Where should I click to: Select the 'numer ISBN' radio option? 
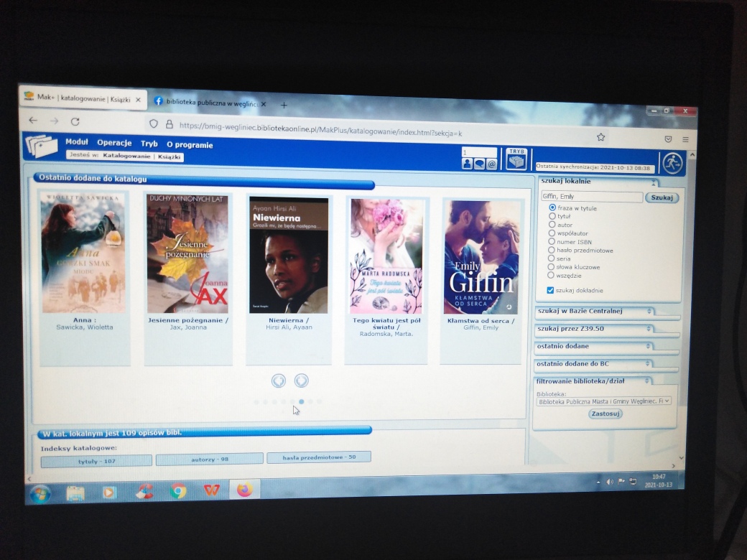[551, 241]
